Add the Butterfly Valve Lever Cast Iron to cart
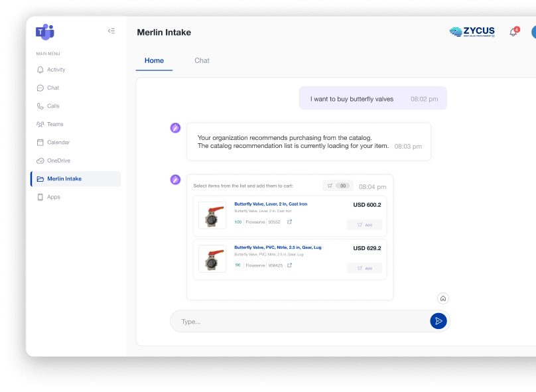This screenshot has height=392, width=536. (364, 225)
